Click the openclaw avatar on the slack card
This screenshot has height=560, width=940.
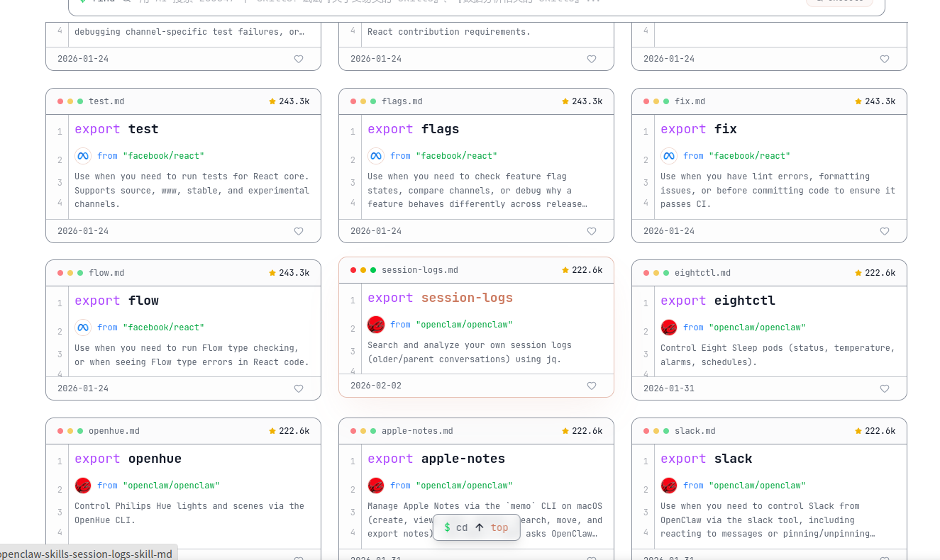pos(669,486)
